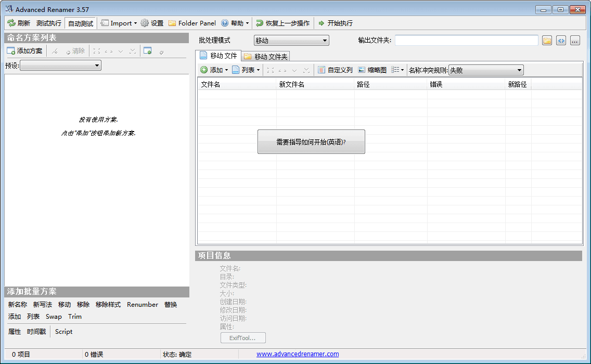The image size is (591, 364).
Task: Click 缩略图 thumbnails icon
Action: coord(362,70)
